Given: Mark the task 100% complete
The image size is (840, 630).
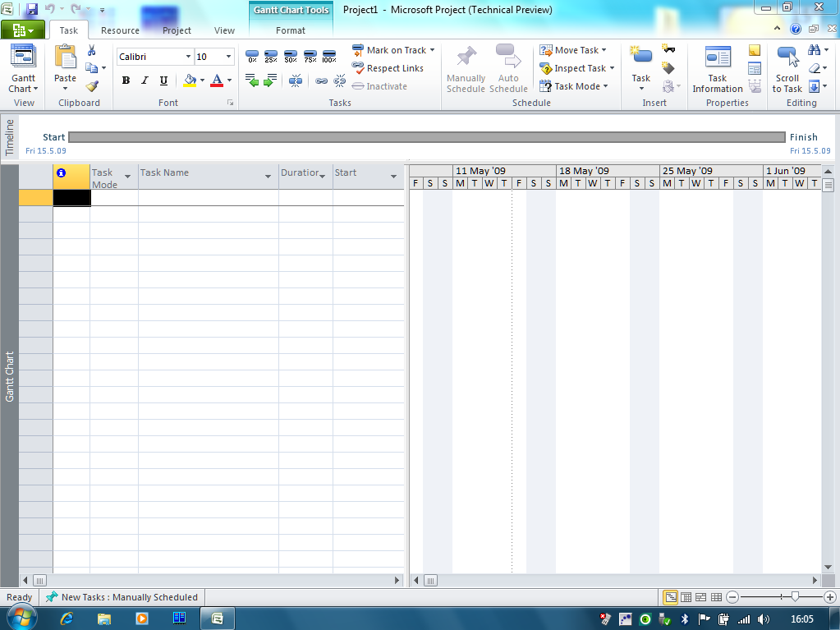Looking at the screenshot, I should (x=329, y=56).
